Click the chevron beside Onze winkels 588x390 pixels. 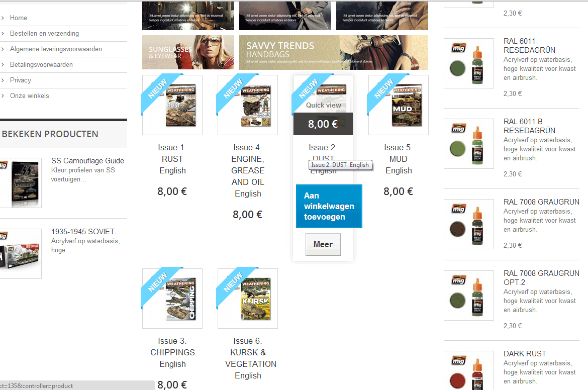pyautogui.click(x=3, y=95)
